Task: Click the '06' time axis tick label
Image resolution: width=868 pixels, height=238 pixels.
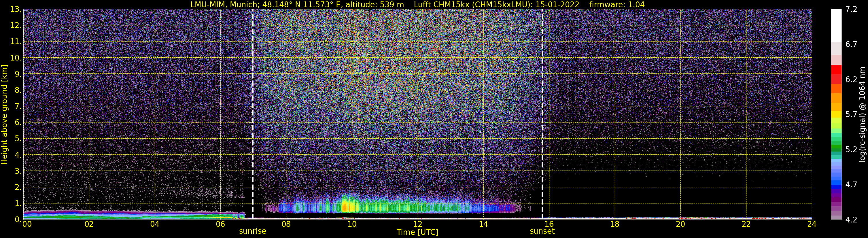Action: [x=220, y=224]
